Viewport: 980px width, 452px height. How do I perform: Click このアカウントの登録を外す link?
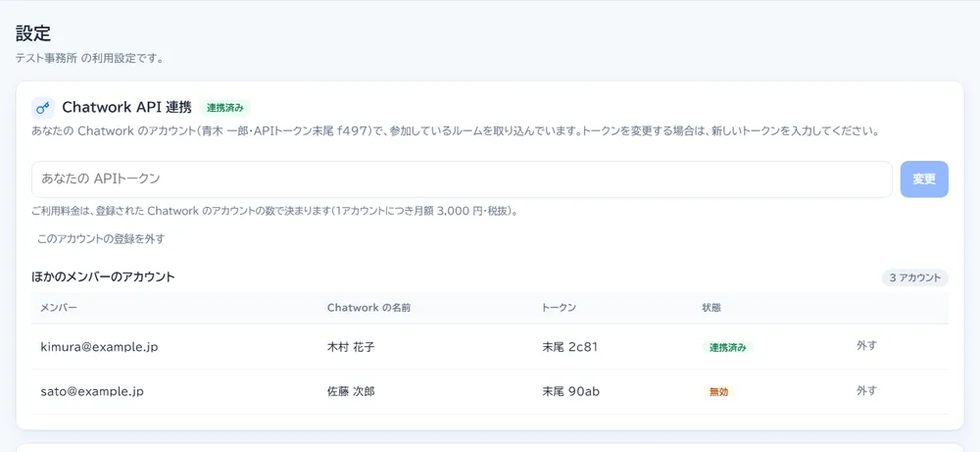(x=101, y=239)
